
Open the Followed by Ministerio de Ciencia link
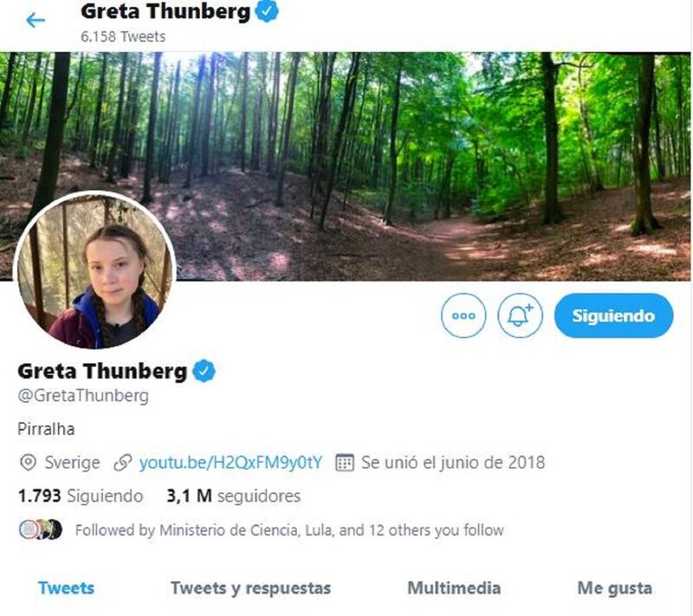point(289,530)
